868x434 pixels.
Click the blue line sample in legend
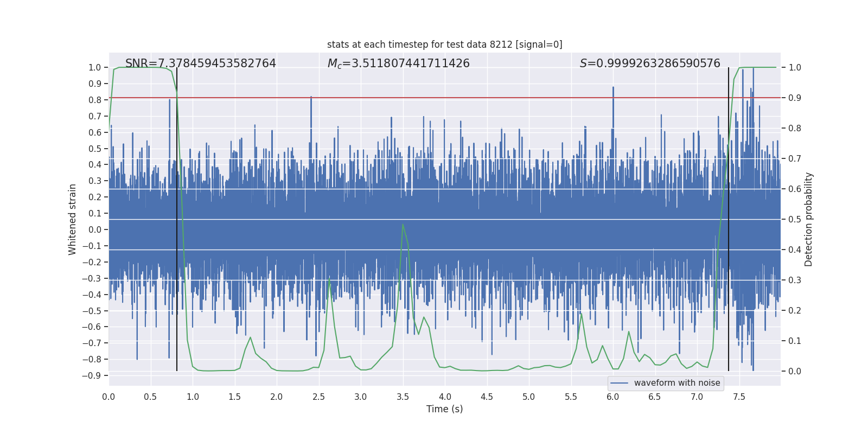(619, 383)
